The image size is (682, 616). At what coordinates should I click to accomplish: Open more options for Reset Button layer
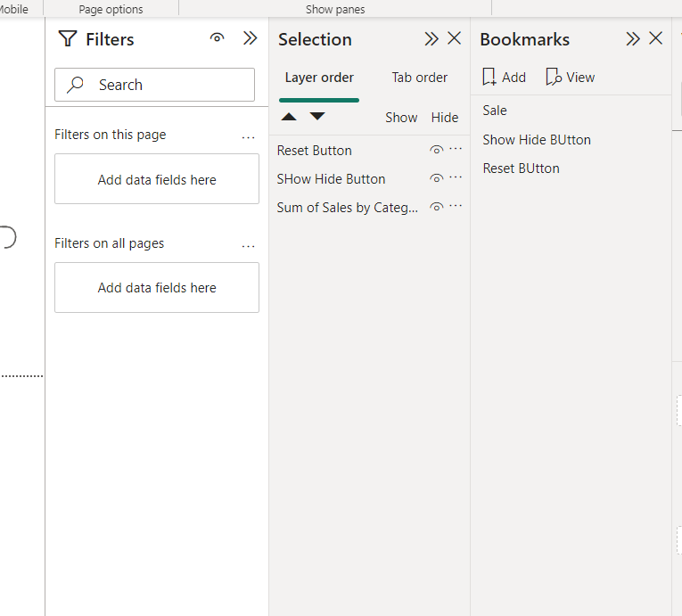(x=456, y=149)
